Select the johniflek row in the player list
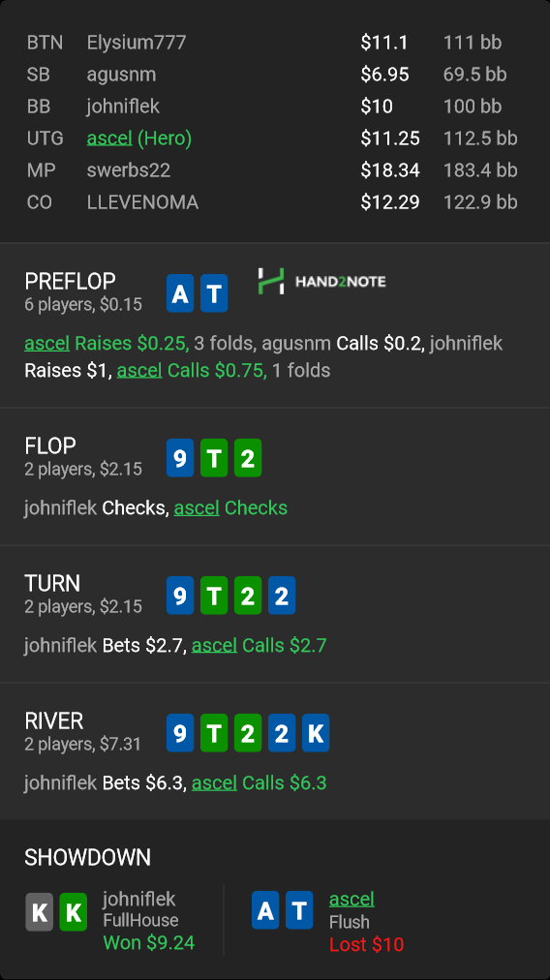Viewport: 550px width, 980px height. pyautogui.click(x=275, y=107)
